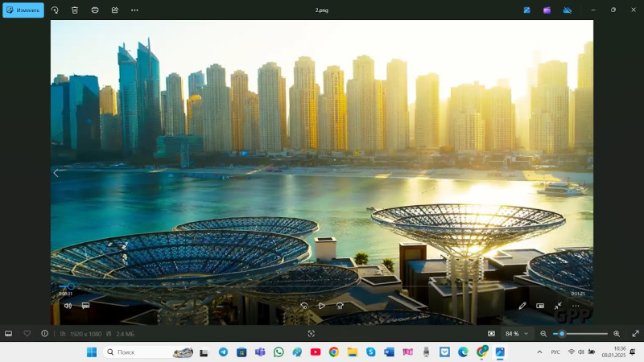Image resolution: width=644 pixels, height=362 pixels.
Task: Click the zoom-to-fit icon beside 84 %
Action: (491, 333)
